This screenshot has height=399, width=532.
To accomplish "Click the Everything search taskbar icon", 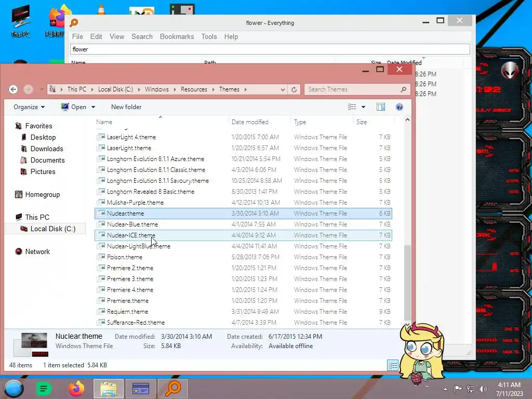I will click(x=174, y=389).
